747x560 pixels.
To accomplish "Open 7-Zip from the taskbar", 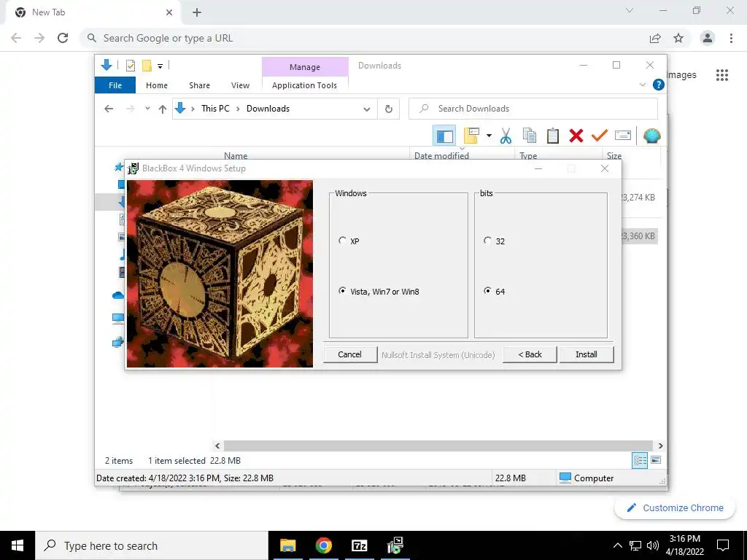I will (x=359, y=545).
